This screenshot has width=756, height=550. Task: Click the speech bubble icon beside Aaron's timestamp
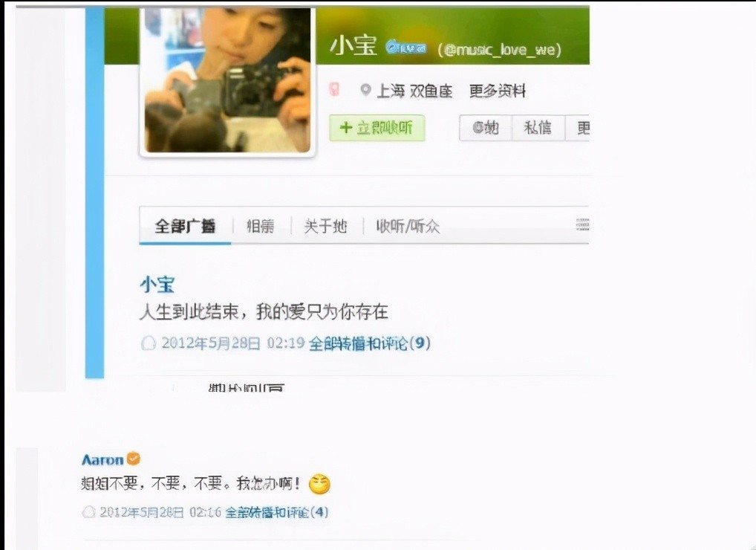coord(88,512)
